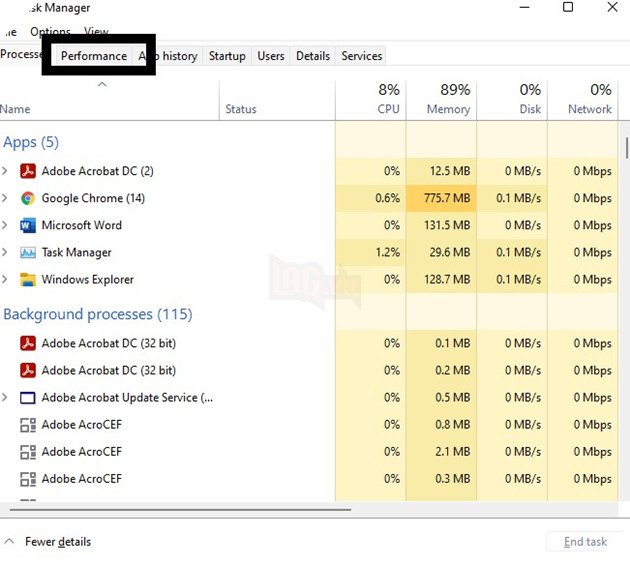630x565 pixels.
Task: Click the Windows Explorer folder icon
Action: tap(28, 279)
